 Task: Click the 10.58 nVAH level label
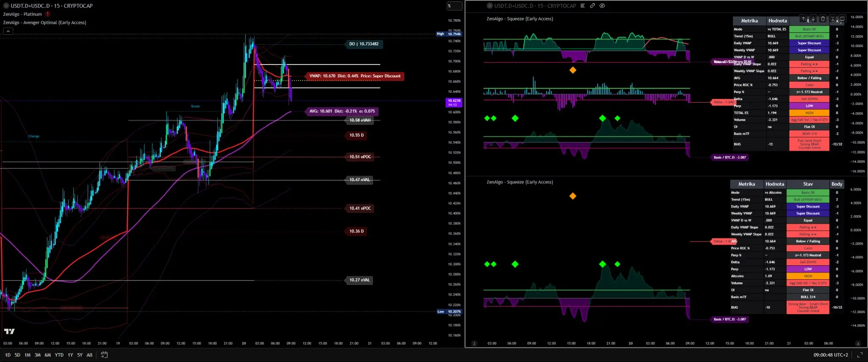360,120
